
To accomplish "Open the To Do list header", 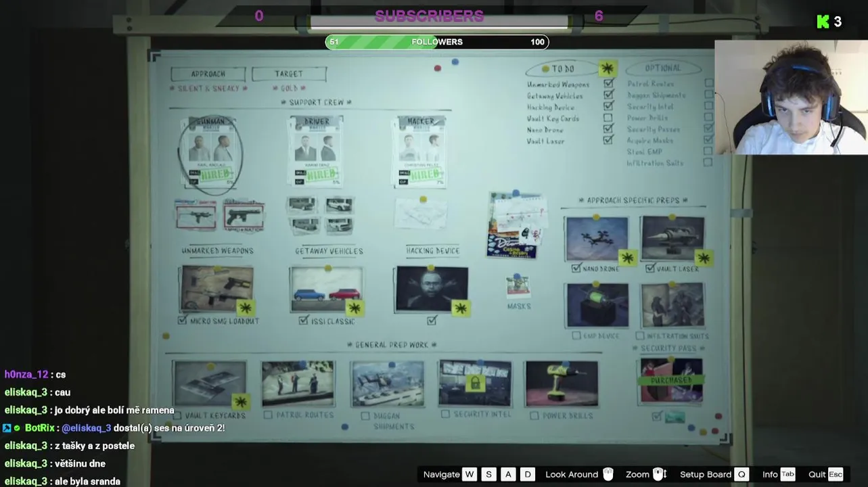I will point(563,68).
